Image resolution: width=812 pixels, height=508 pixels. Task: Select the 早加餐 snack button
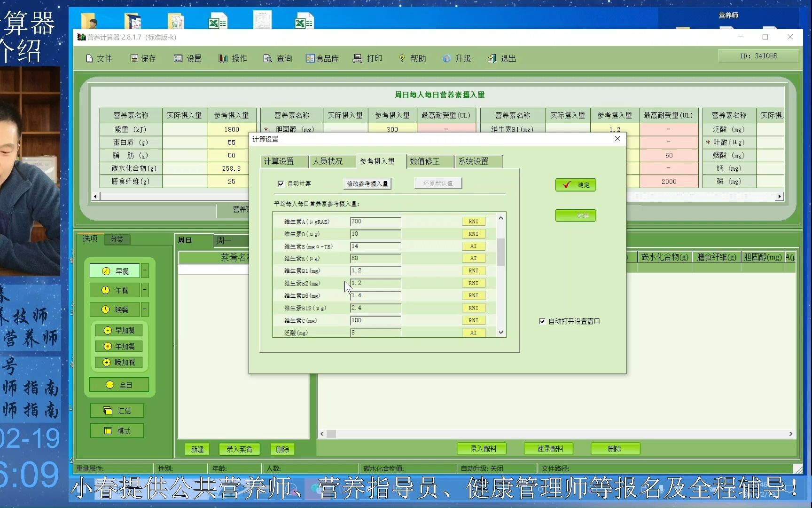pyautogui.click(x=119, y=330)
